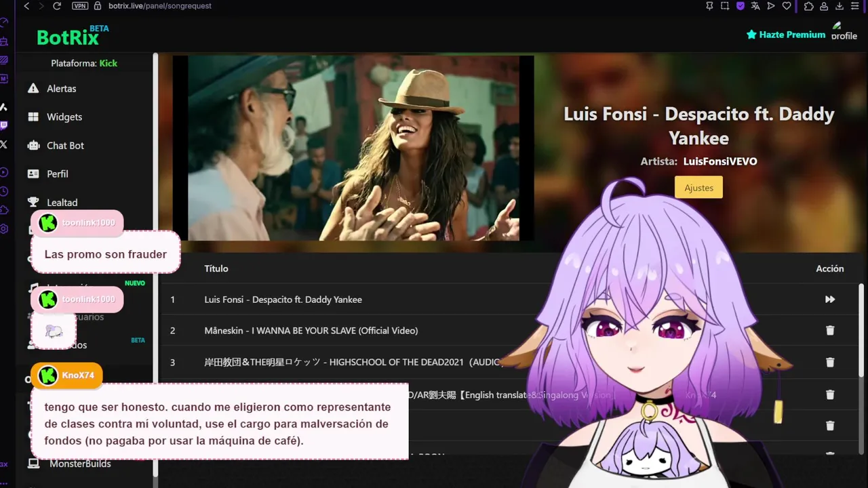Open the page translate icon

tap(756, 6)
